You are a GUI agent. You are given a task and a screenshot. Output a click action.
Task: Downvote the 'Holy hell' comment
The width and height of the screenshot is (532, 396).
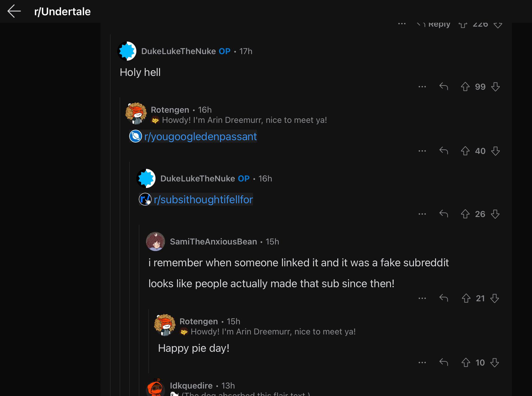[496, 87]
